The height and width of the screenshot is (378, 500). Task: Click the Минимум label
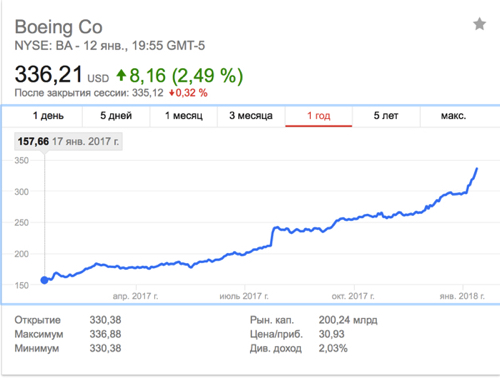click(37, 348)
